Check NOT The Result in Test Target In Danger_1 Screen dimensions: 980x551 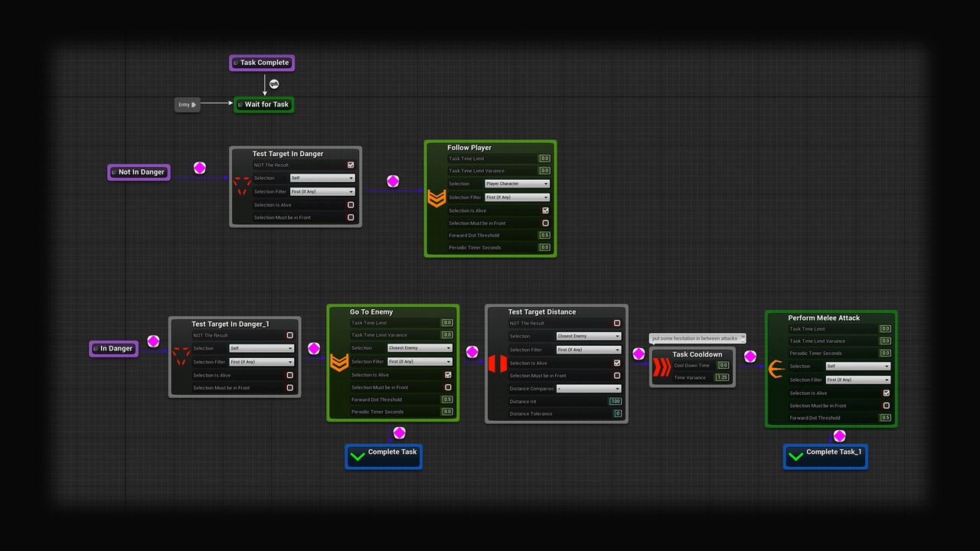coord(289,334)
